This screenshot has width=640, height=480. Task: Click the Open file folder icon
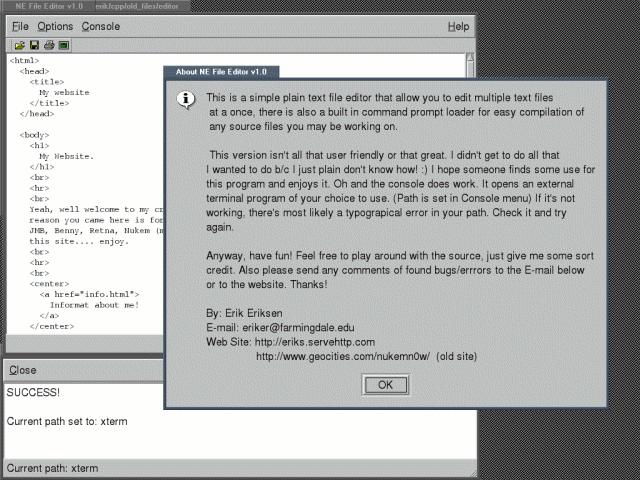(x=19, y=45)
